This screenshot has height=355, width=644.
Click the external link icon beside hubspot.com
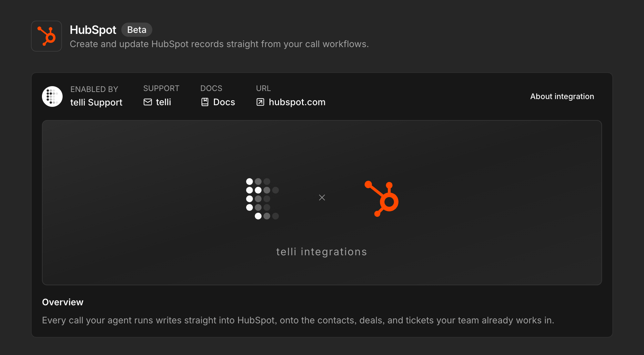point(260,102)
